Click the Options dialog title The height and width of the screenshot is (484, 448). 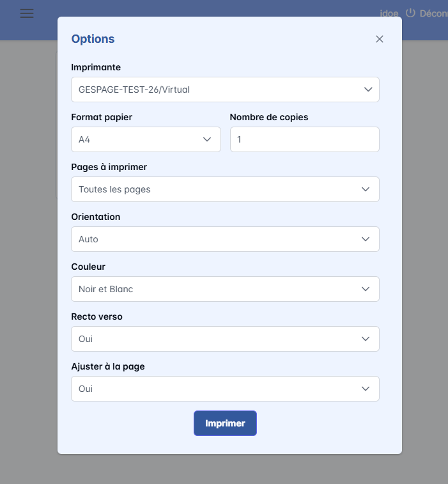click(x=93, y=39)
